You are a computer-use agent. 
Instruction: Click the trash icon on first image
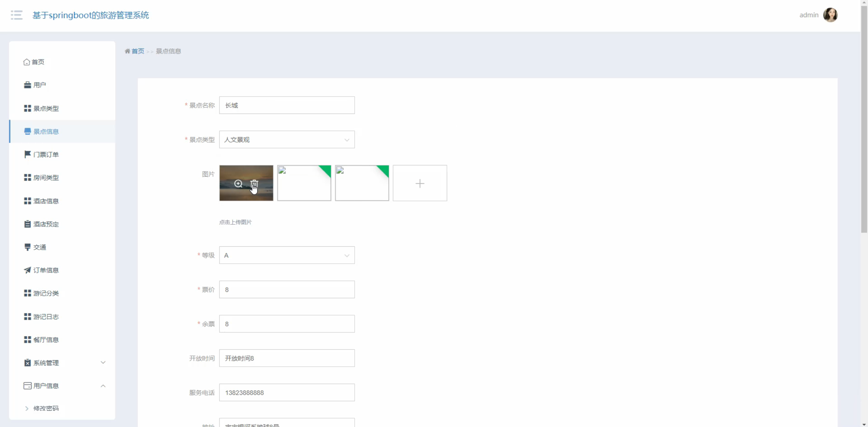254,184
